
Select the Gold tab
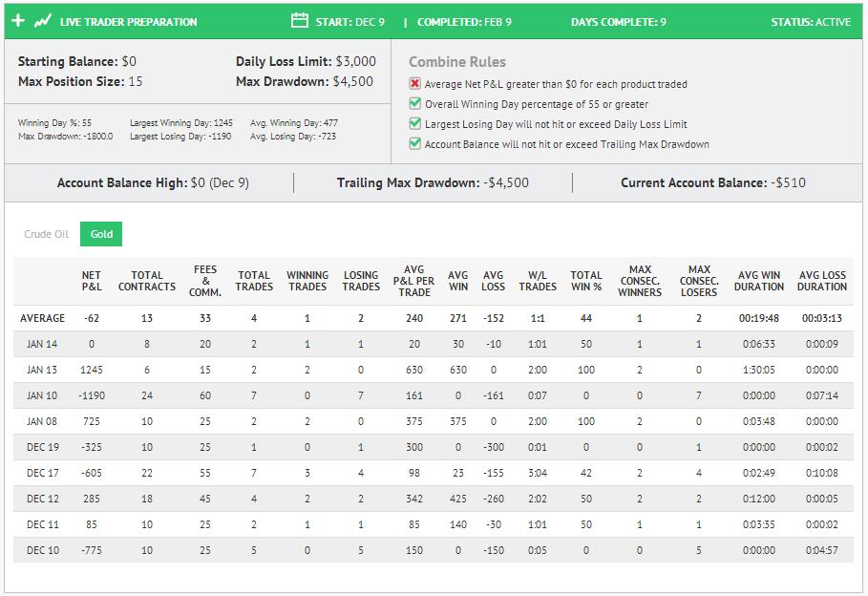click(x=101, y=234)
